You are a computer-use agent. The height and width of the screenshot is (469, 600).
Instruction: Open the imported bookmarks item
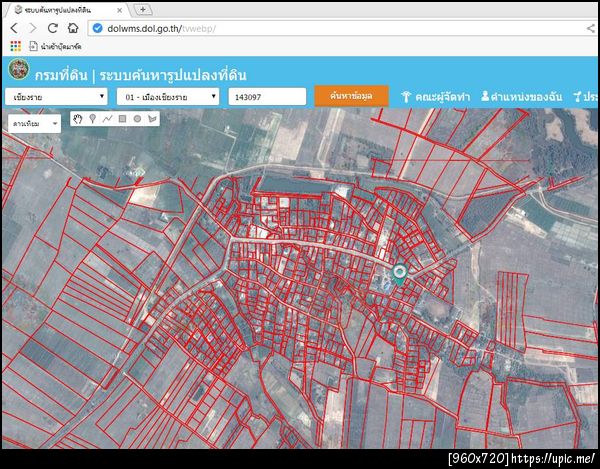click(55, 47)
